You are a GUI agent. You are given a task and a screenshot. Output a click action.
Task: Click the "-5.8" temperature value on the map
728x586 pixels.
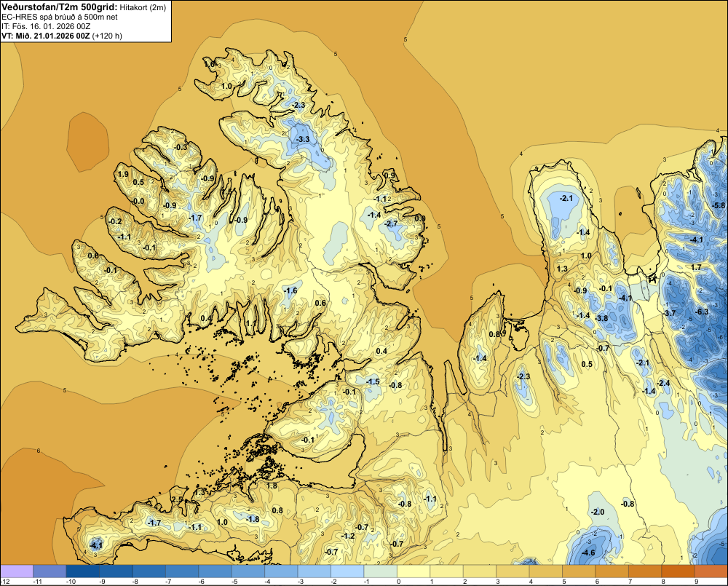click(x=718, y=205)
